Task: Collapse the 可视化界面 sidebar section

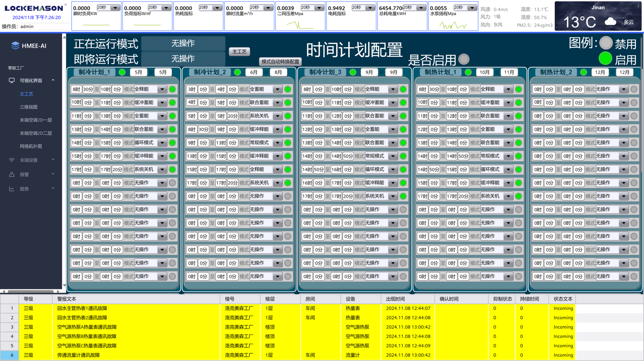Action: (x=53, y=81)
